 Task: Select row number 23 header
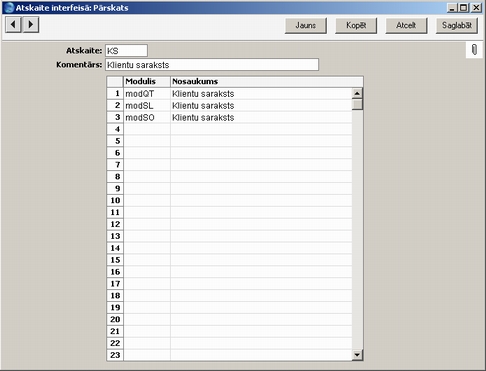(x=115, y=355)
